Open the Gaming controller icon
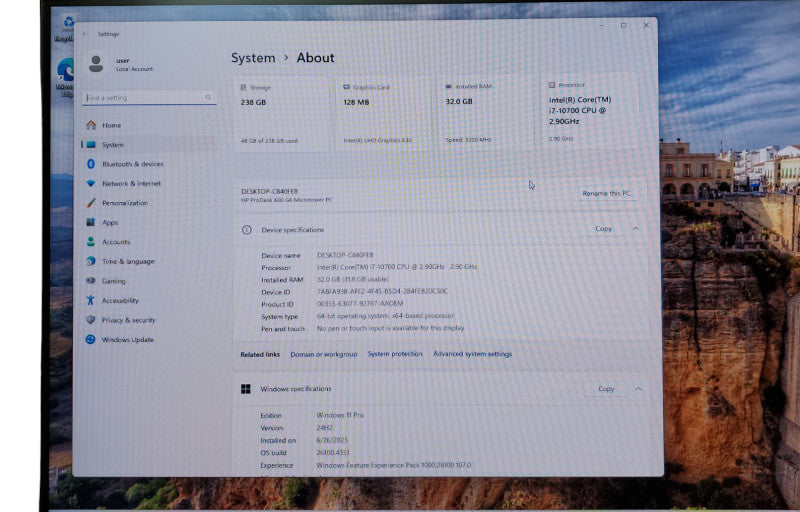The width and height of the screenshot is (800, 512). click(91, 280)
